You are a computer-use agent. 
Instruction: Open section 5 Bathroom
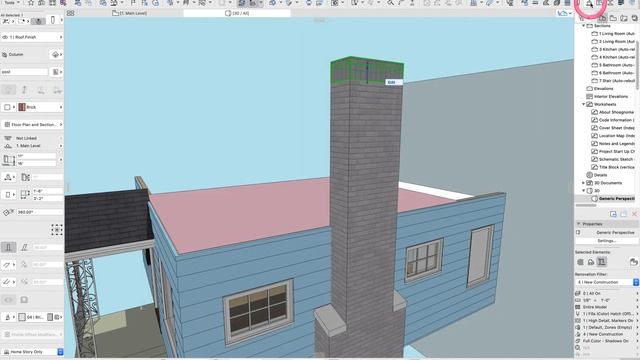(613, 65)
